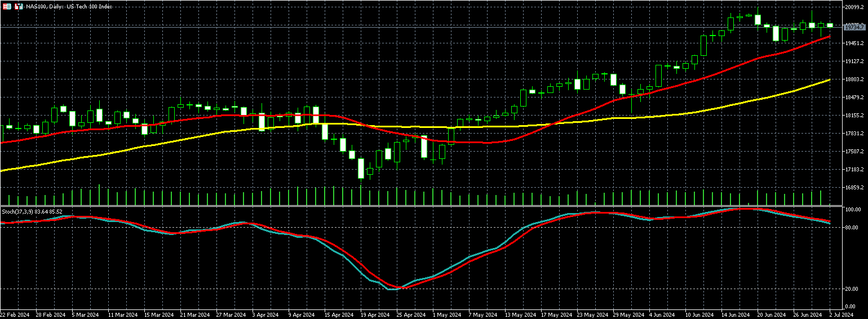The image size is (868, 319).
Task: Select the right end of yellow moving average
Action: coord(829,80)
